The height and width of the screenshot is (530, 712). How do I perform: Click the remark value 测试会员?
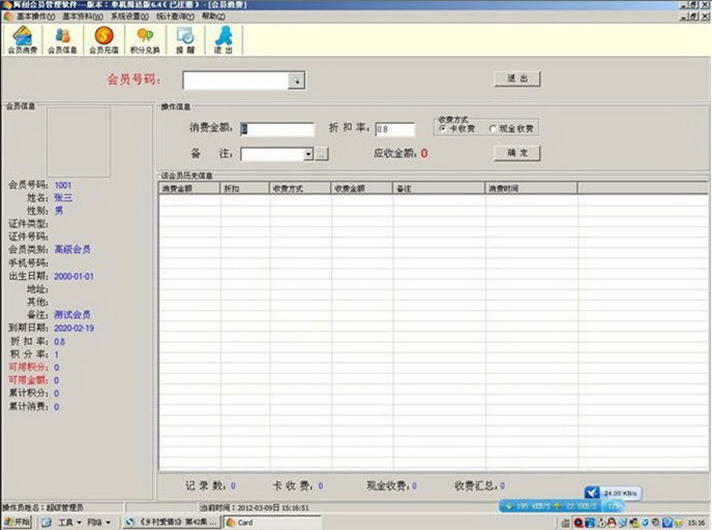click(72, 314)
